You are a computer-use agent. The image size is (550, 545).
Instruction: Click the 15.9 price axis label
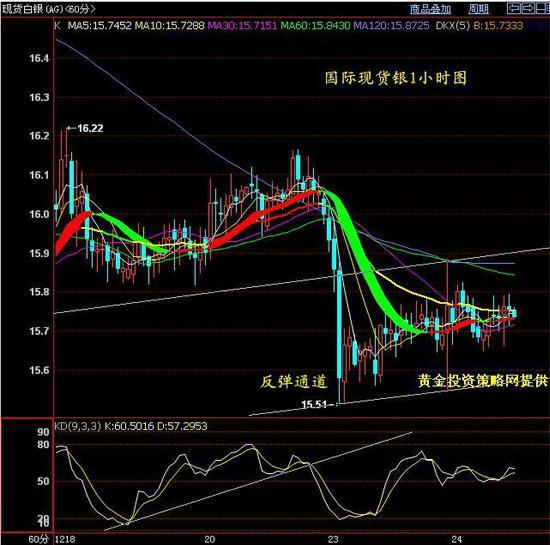tap(39, 253)
